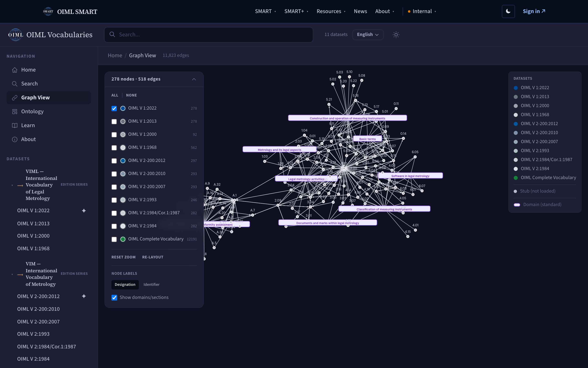
Task: Enable OIML V 2-200:2012 dataset checkbox
Action: [x=114, y=161]
